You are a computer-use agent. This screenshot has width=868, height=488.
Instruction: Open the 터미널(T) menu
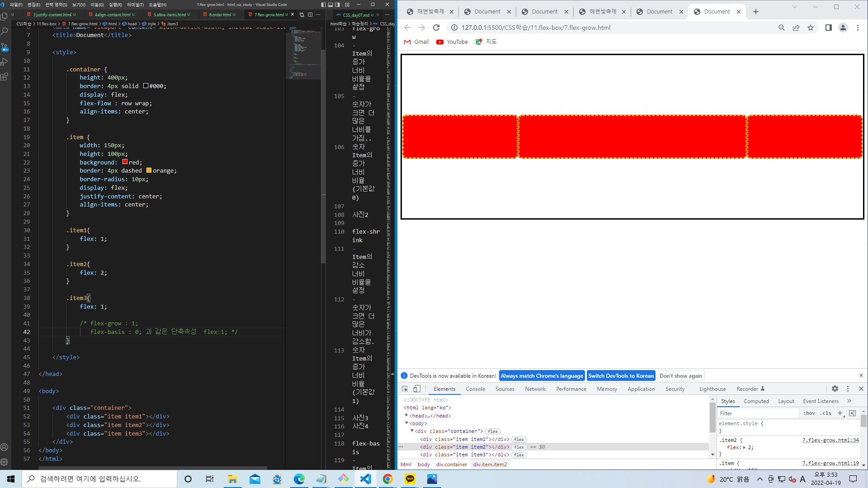point(136,5)
